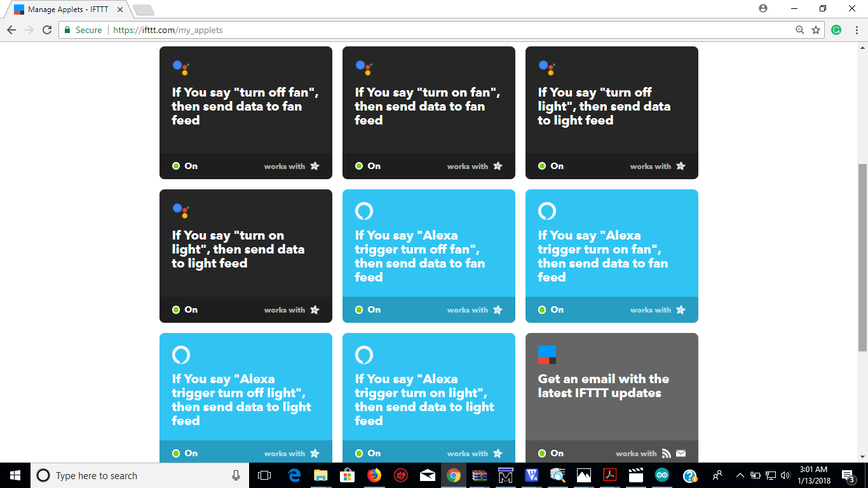Open Task View in the taskbar
Image resolution: width=868 pixels, height=488 pixels.
(264, 475)
